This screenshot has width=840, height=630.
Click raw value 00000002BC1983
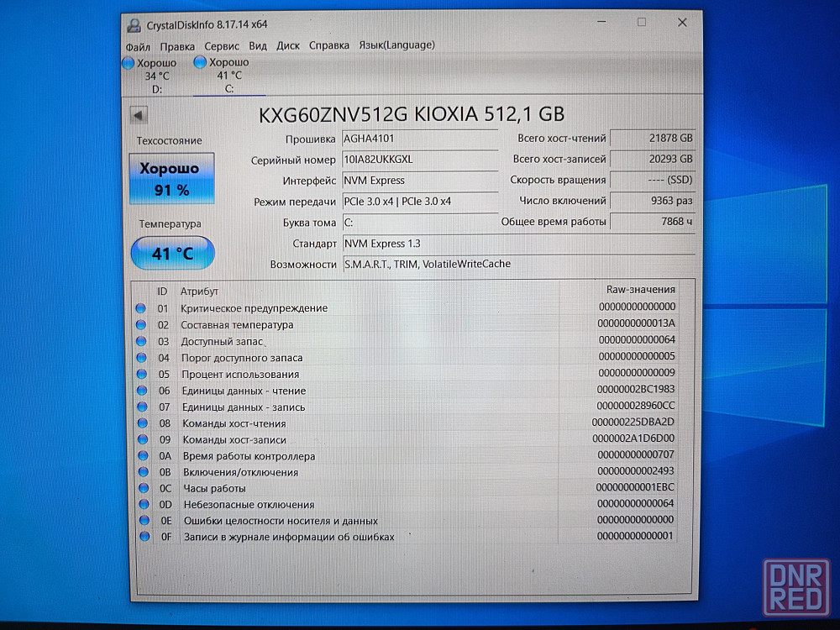[x=636, y=389]
